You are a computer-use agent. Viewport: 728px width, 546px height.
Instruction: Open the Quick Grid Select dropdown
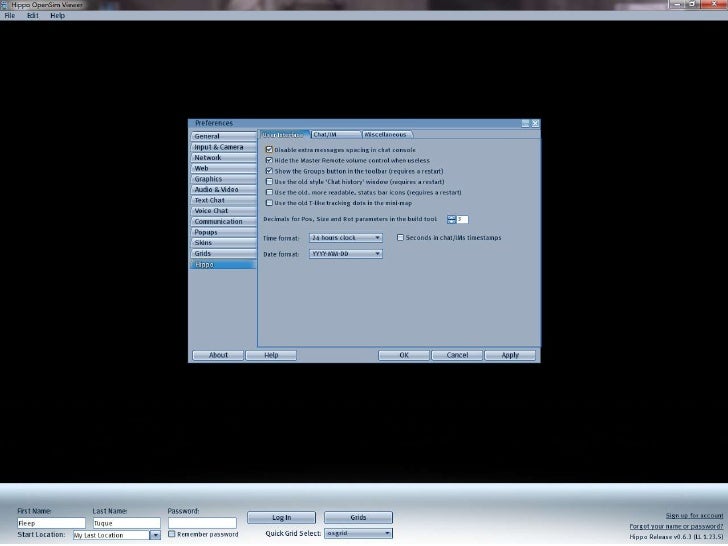click(358, 533)
